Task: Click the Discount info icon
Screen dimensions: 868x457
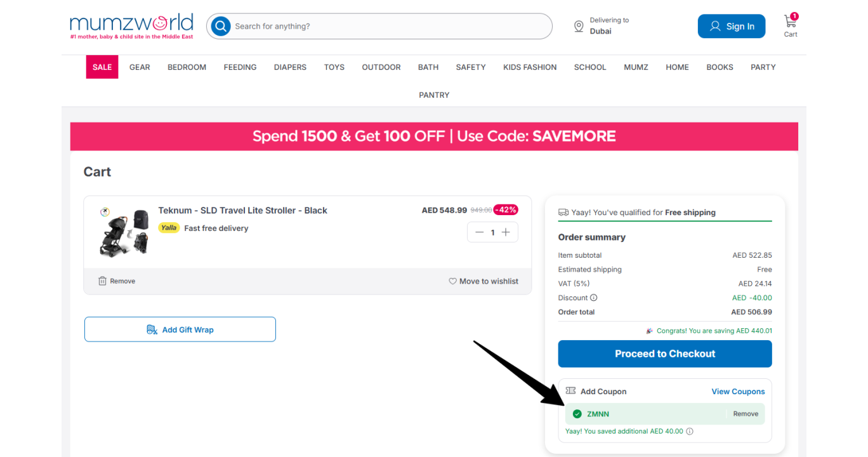Action: pos(594,298)
